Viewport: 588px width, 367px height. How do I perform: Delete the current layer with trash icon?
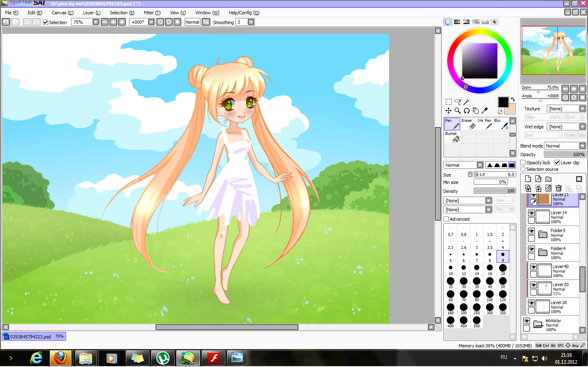click(x=559, y=188)
